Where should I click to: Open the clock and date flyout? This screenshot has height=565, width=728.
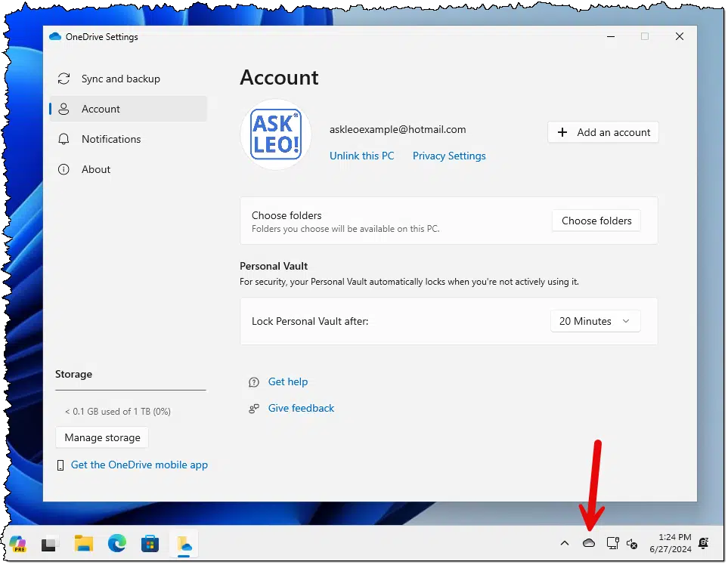coord(671,543)
